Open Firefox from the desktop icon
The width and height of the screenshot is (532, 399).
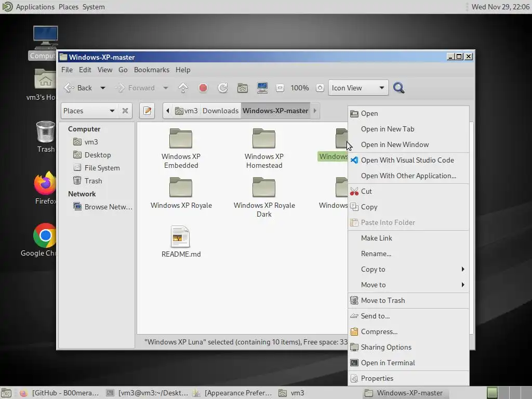[45, 188]
